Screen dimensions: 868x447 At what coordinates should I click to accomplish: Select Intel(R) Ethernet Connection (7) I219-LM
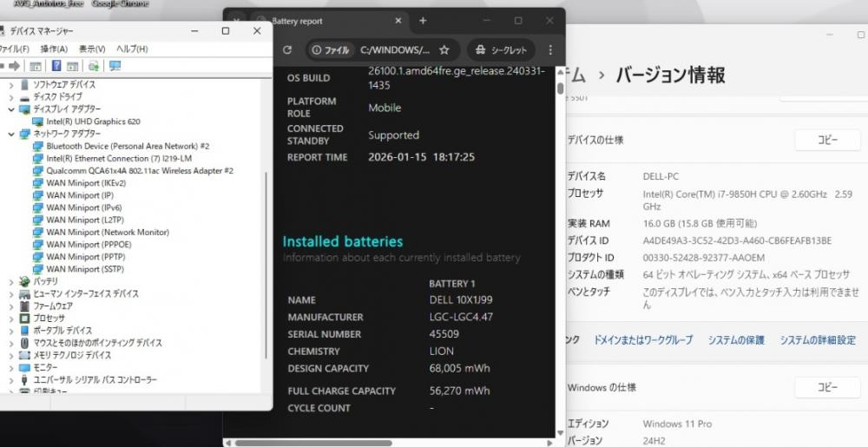[119, 158]
